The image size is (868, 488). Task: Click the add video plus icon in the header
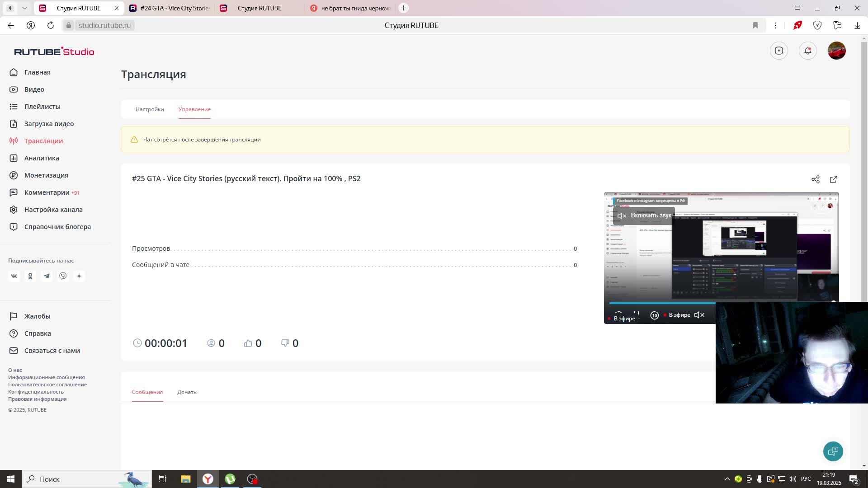(x=778, y=51)
